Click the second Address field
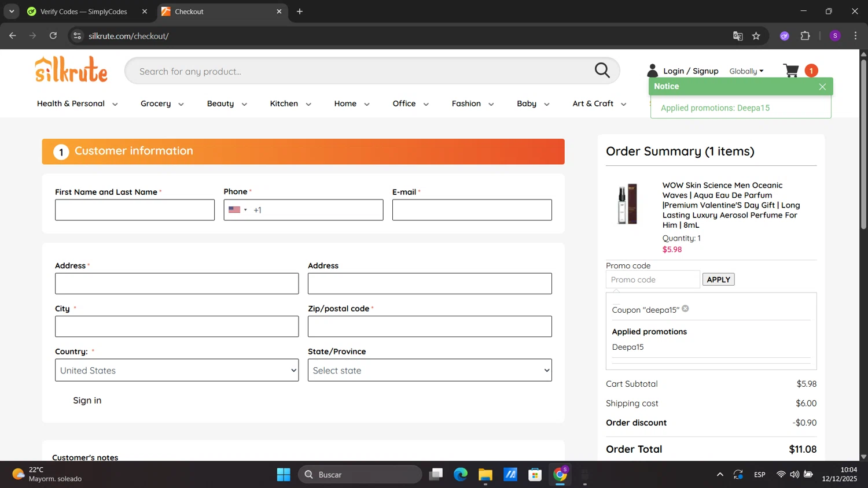 click(429, 284)
